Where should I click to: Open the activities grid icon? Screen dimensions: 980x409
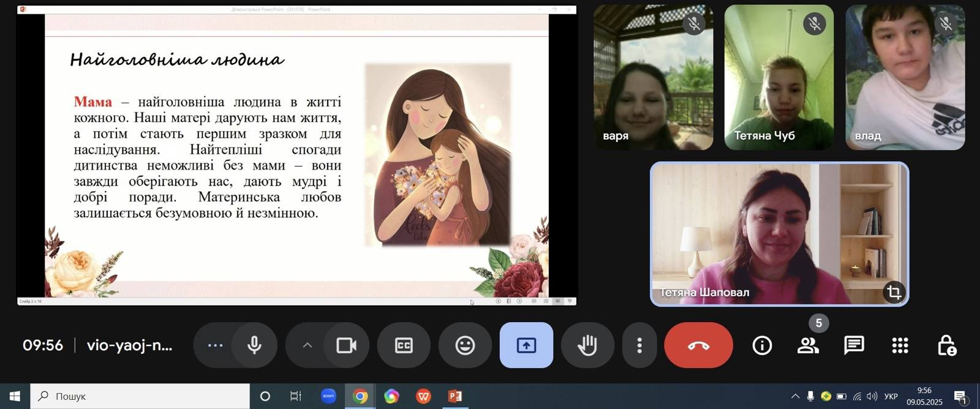point(900,345)
